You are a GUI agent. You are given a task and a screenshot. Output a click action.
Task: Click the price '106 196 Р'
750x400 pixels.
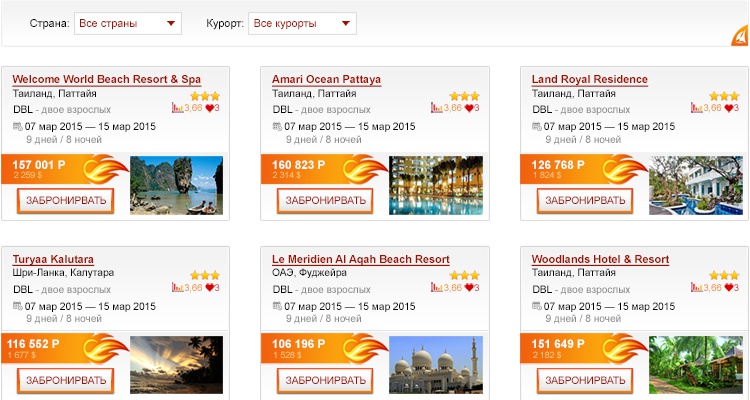pyautogui.click(x=298, y=344)
